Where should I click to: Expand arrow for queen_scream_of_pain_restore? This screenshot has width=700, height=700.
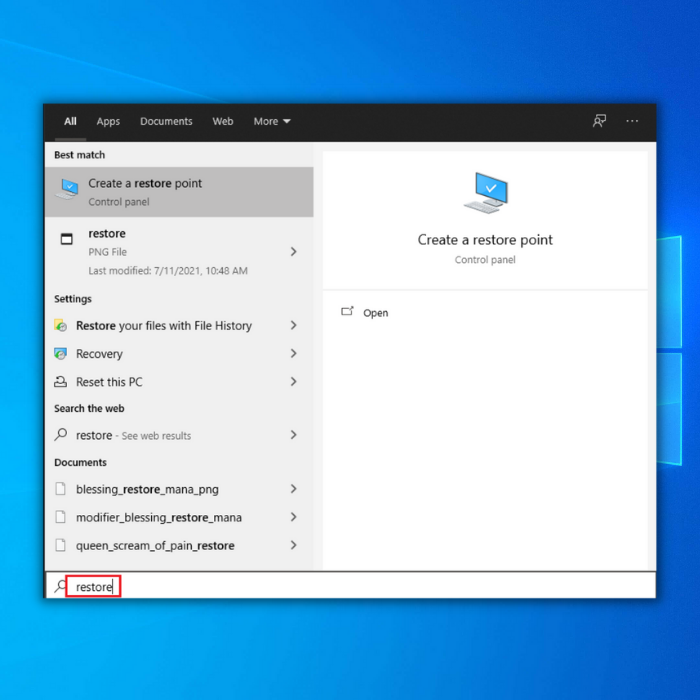pyautogui.click(x=293, y=545)
